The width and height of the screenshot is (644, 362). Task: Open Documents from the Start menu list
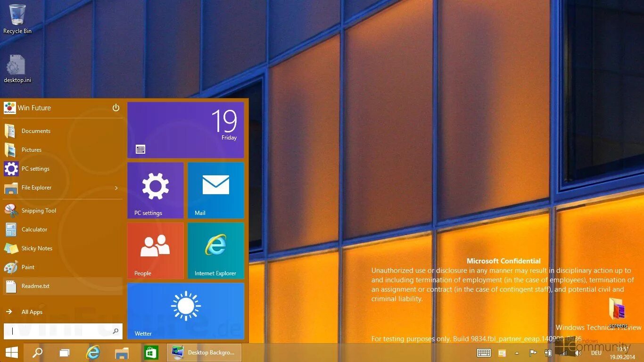point(63,131)
